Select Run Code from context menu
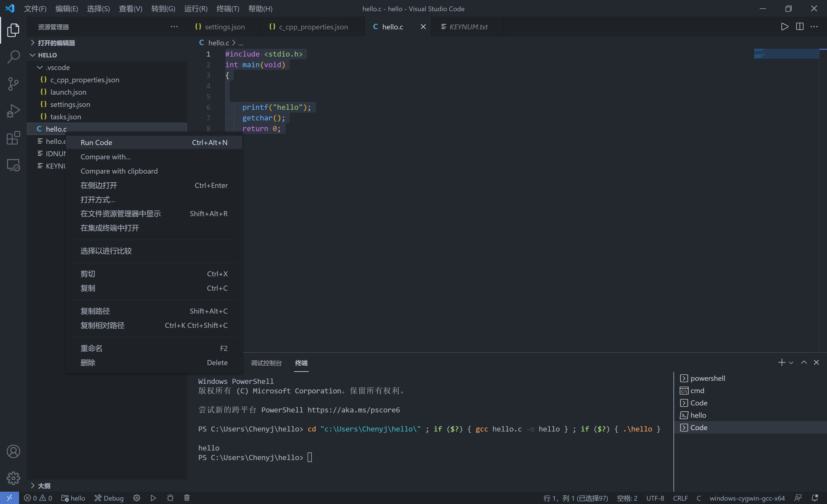827x504 pixels. 96,142
